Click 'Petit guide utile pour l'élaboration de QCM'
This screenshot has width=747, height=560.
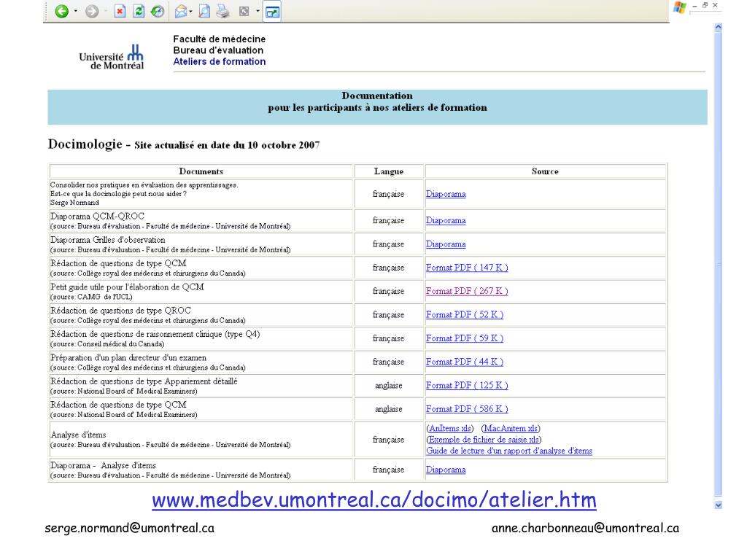(x=127, y=287)
